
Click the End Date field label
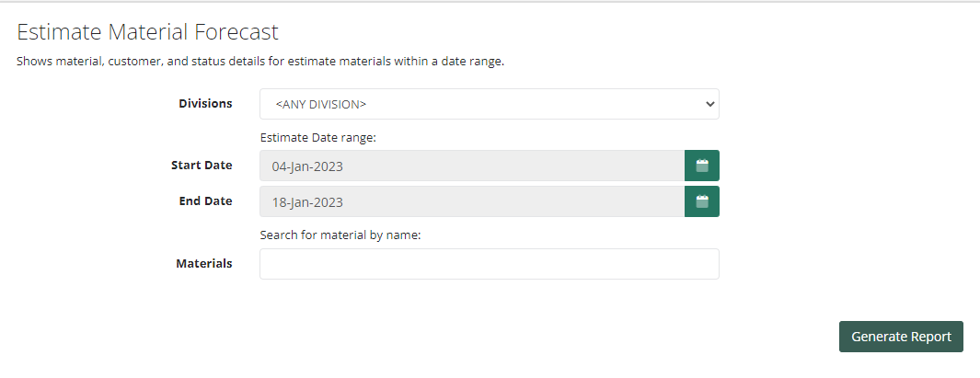(205, 201)
